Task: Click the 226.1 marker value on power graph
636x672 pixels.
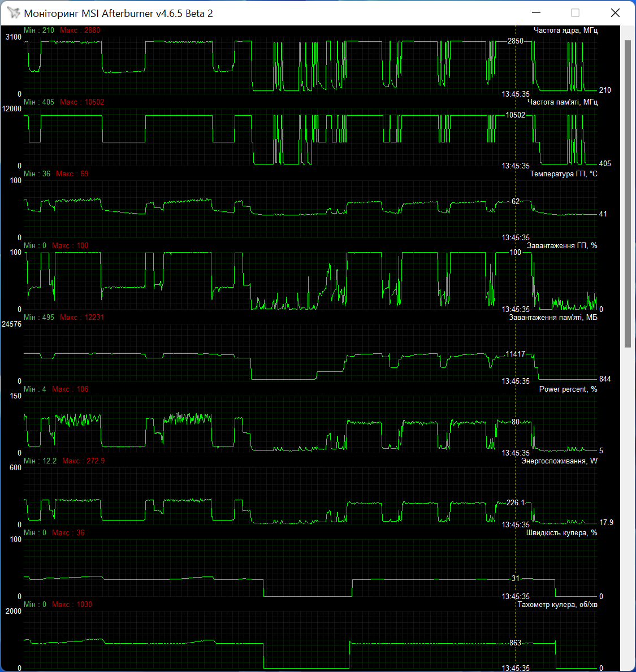Action: [x=515, y=502]
